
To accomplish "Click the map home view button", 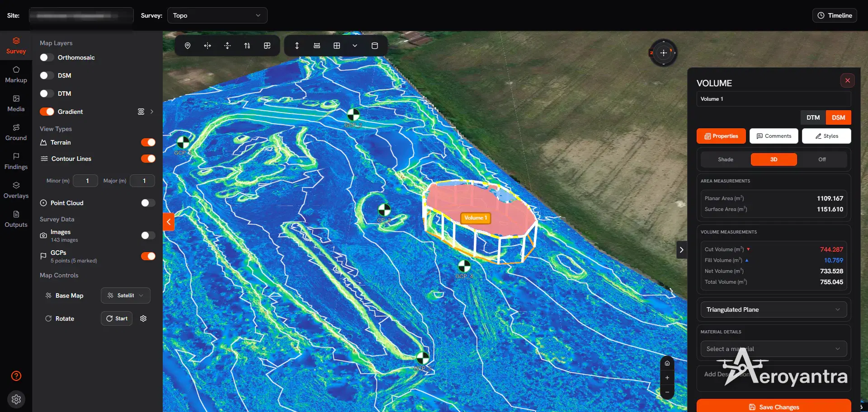I will 667,363.
